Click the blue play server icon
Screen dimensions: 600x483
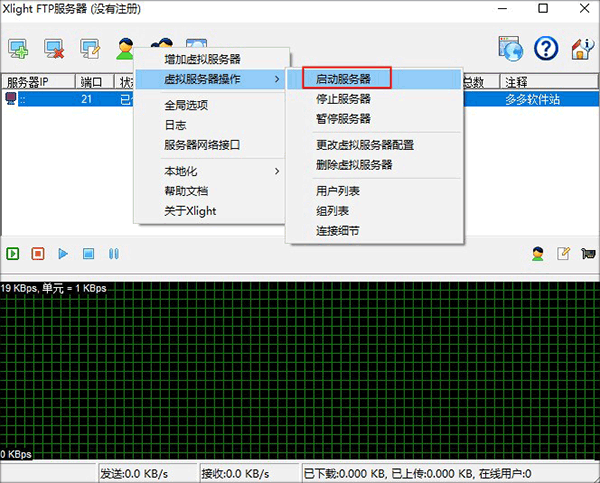[x=63, y=253]
